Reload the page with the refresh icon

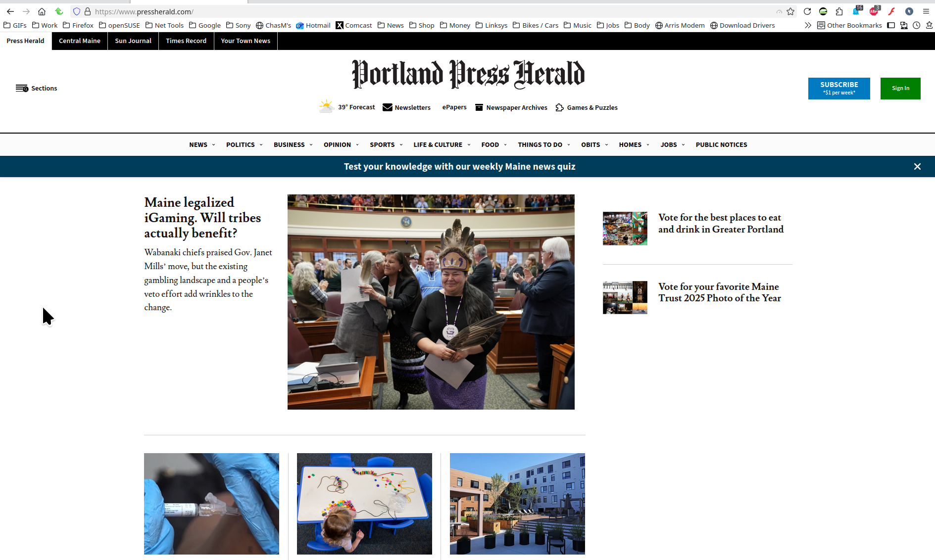tap(807, 11)
